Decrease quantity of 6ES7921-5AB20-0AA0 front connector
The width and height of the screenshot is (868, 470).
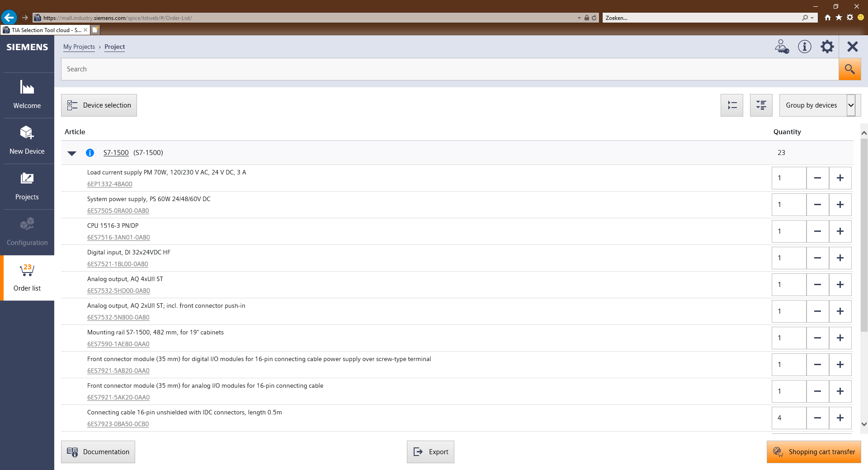[818, 365]
